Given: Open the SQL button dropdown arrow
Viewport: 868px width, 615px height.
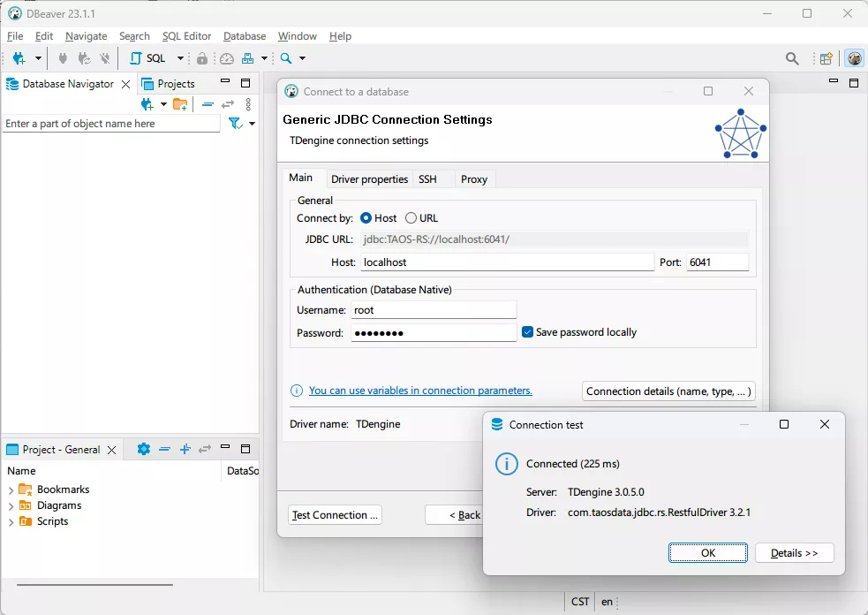Looking at the screenshot, I should tap(180, 58).
